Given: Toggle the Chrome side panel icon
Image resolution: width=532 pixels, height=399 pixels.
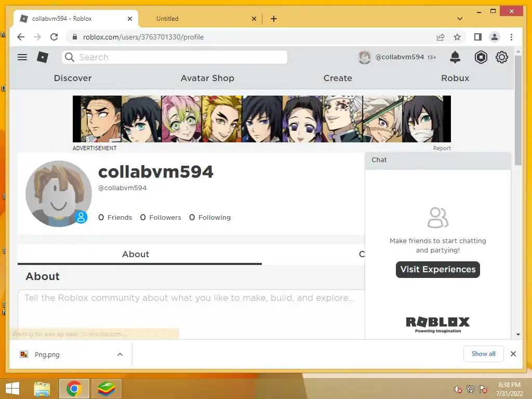Looking at the screenshot, I should [478, 37].
